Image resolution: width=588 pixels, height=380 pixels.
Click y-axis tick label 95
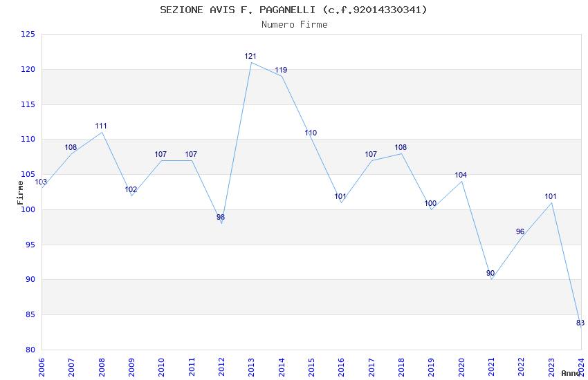click(30, 245)
